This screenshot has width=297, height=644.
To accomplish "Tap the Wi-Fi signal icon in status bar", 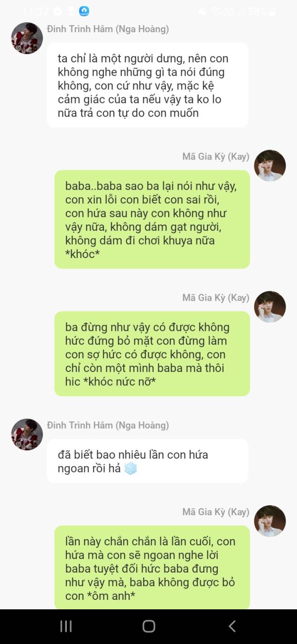I will pos(215,11).
